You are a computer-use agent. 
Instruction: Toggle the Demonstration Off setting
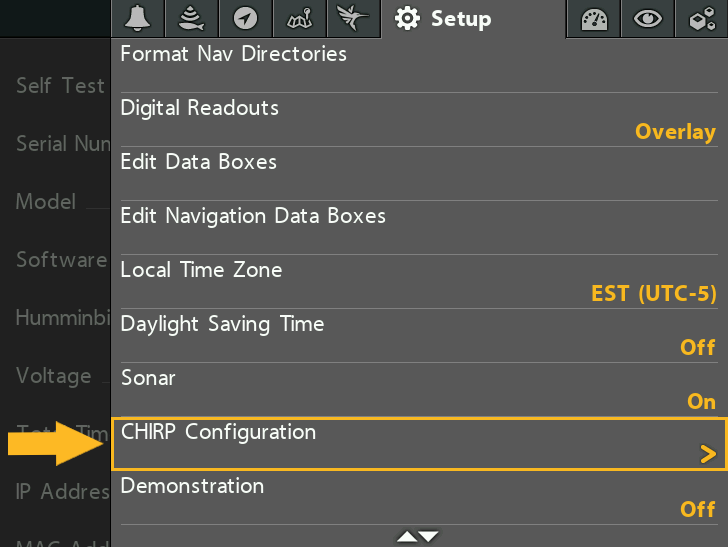click(x=419, y=498)
